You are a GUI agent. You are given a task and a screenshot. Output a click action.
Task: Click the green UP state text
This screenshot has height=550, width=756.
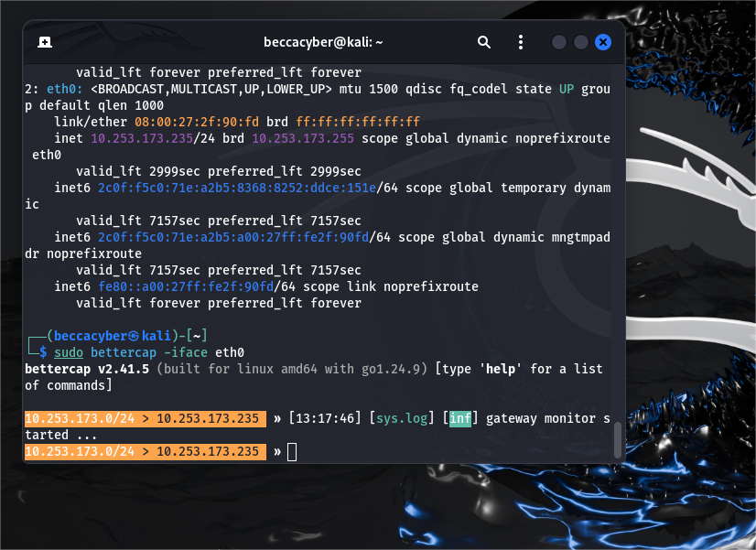[x=567, y=89]
